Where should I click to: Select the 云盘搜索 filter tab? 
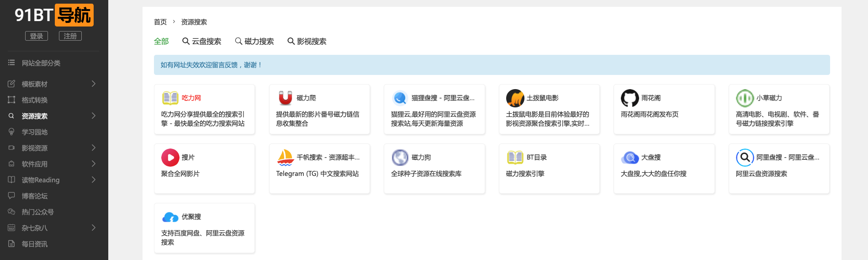201,41
